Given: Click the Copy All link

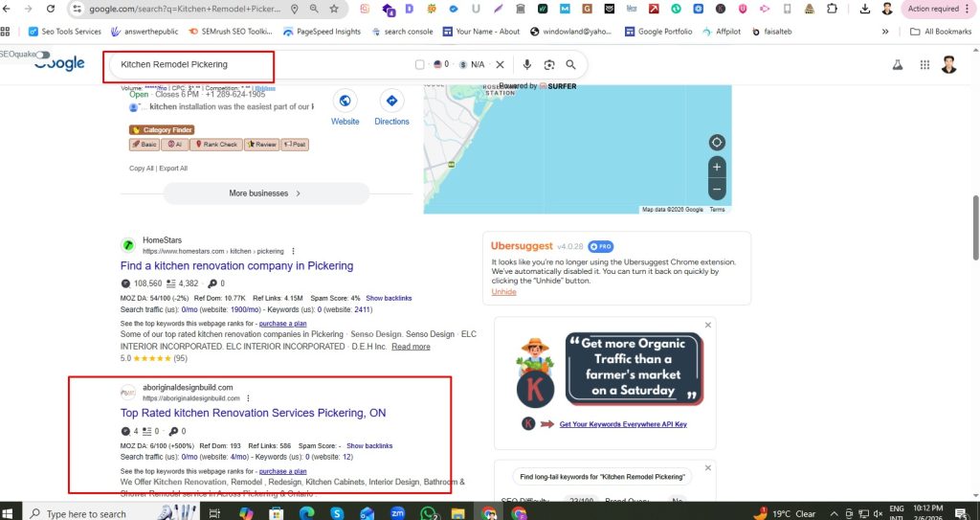Looking at the screenshot, I should coord(142,169).
